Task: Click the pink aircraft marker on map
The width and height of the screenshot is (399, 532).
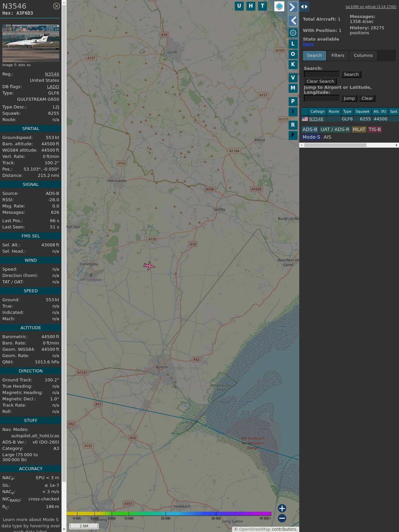Action: [149, 266]
